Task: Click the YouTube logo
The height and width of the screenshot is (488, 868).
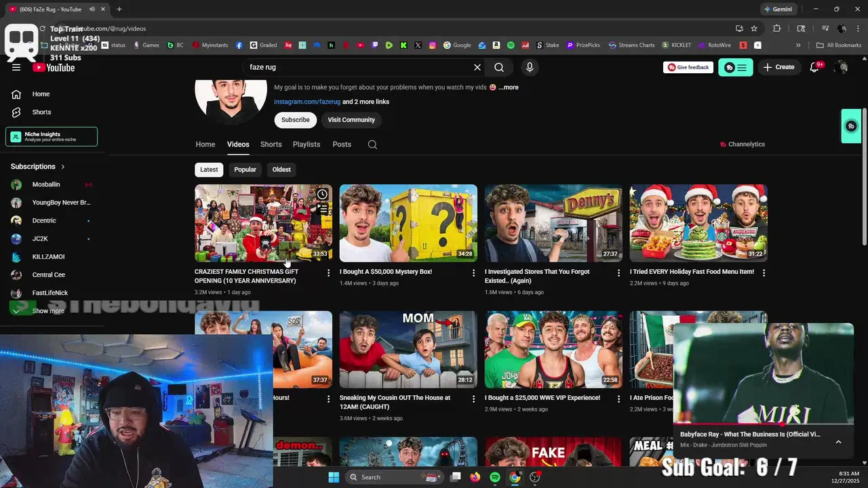Action: click(54, 67)
